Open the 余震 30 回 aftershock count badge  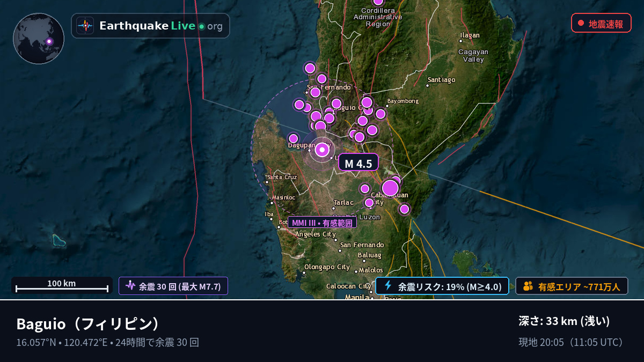(173, 286)
